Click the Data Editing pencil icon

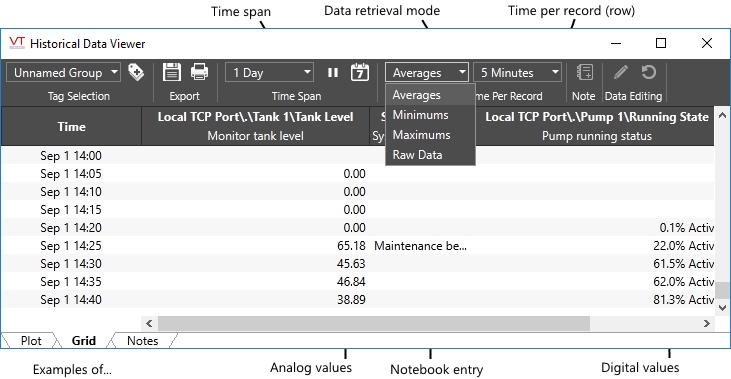coord(621,72)
